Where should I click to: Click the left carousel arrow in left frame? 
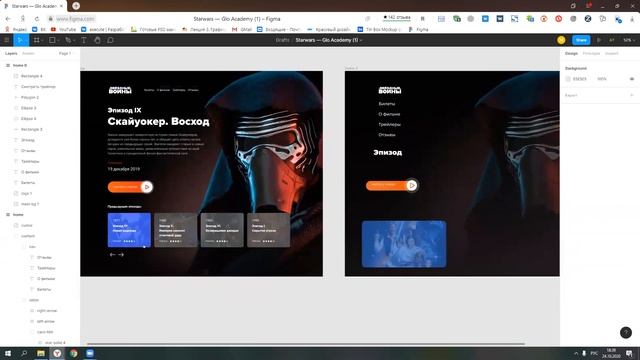click(112, 255)
